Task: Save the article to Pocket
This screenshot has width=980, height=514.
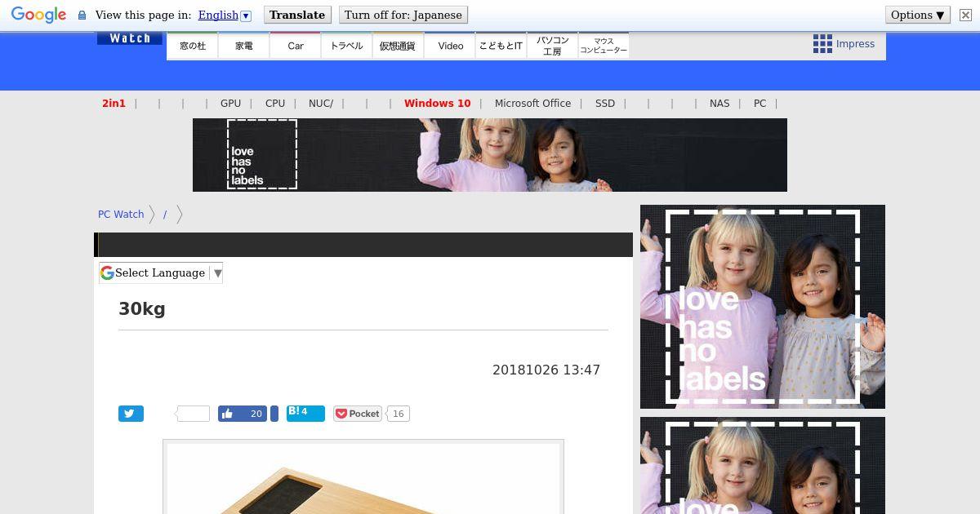Action: point(358,414)
